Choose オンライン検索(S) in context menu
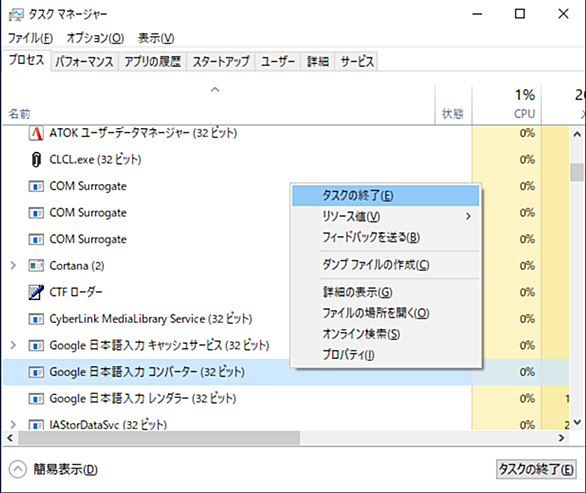The height and width of the screenshot is (493, 586). point(386,334)
